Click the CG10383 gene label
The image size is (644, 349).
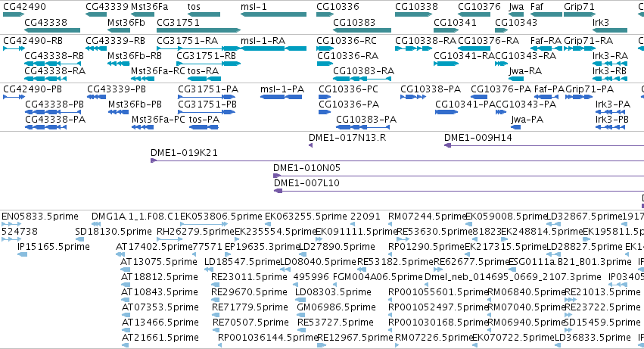tap(354, 23)
